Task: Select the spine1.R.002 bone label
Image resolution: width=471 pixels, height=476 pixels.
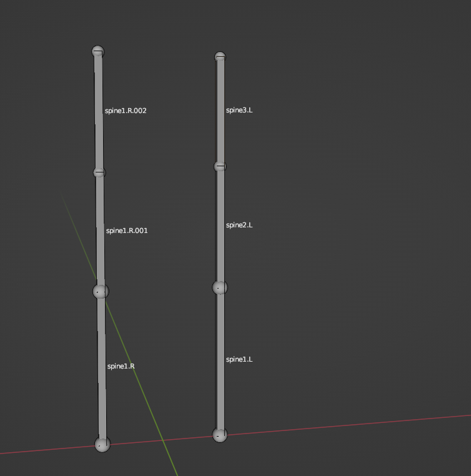Action: [126, 111]
